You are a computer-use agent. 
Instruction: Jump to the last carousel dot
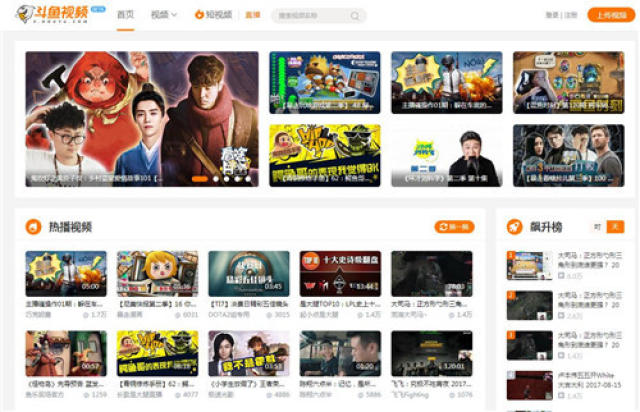coord(248,179)
